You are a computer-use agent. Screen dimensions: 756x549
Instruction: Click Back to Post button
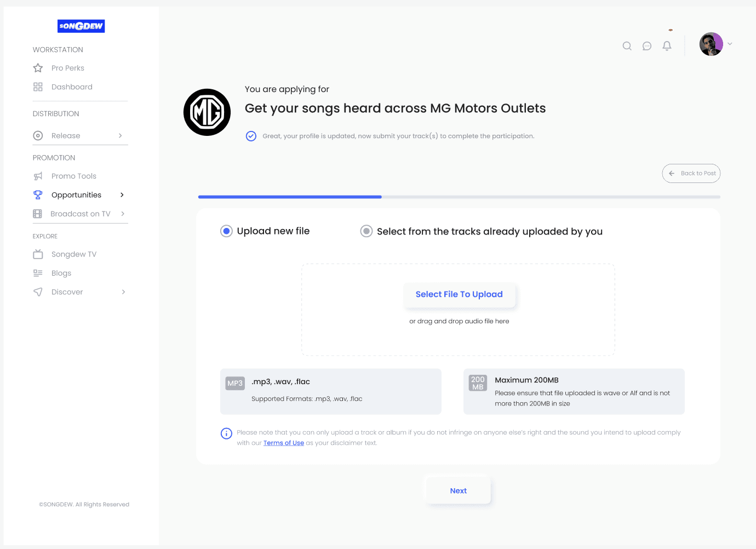691,173
